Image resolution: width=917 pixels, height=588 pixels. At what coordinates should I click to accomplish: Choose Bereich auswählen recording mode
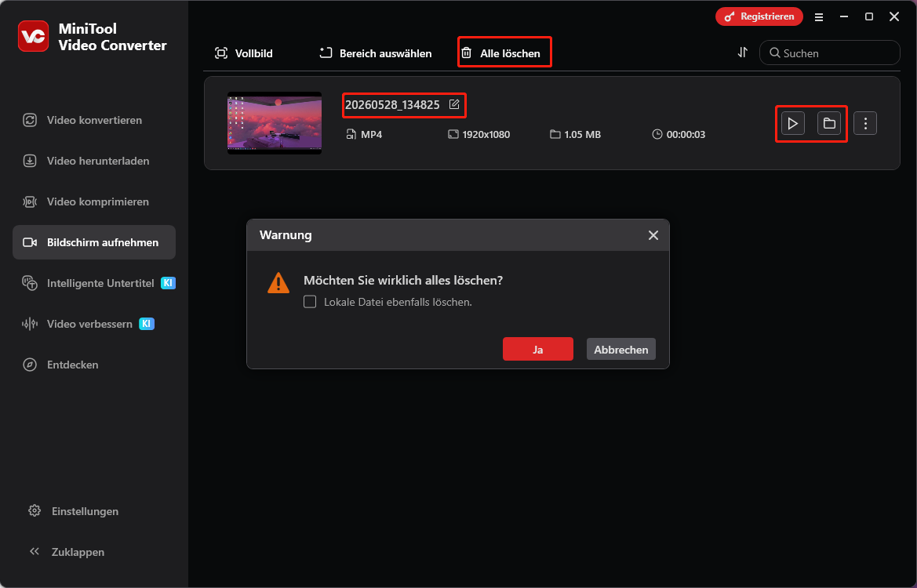click(x=376, y=53)
